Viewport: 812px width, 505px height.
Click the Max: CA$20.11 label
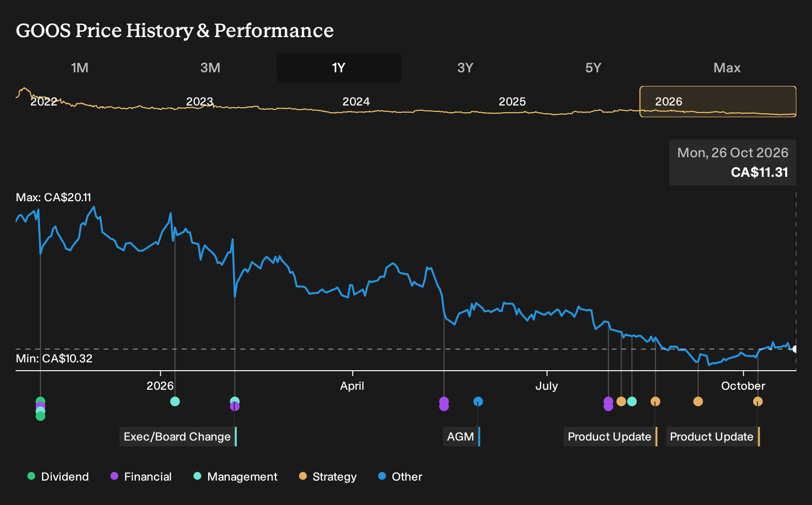54,197
